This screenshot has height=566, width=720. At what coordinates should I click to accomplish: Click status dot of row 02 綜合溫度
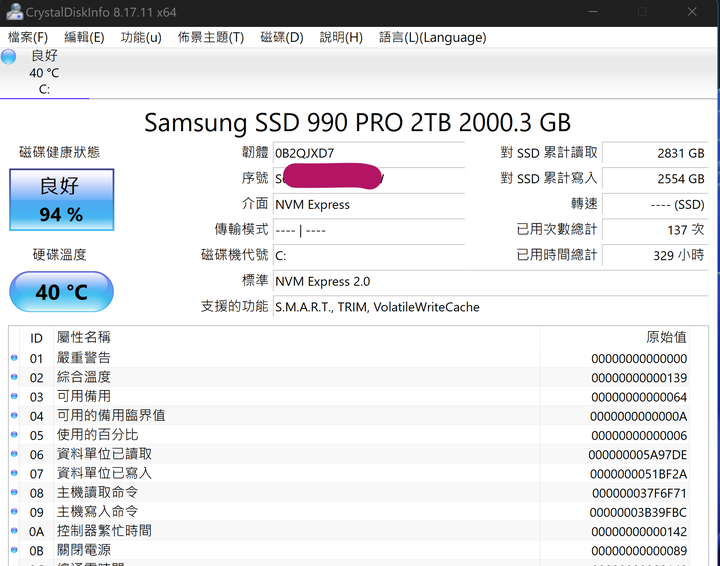(x=14, y=377)
